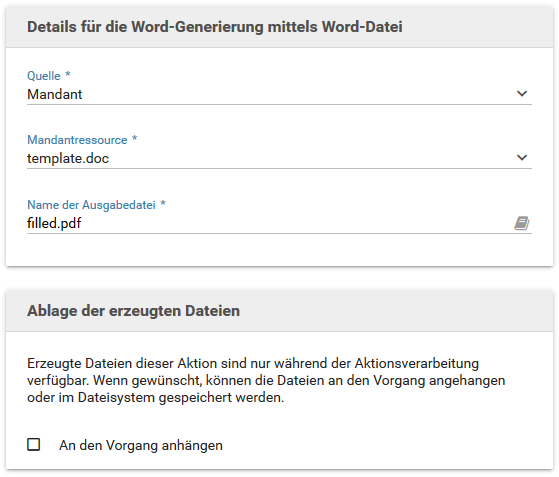This screenshot has height=477, width=559.
Task: Click the required asterisk next to Quelle
Action: tap(67, 75)
